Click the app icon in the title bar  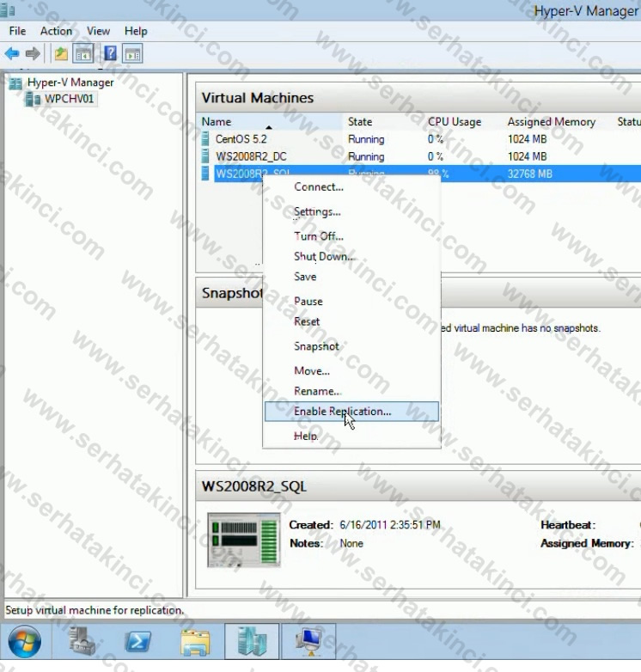(8, 10)
